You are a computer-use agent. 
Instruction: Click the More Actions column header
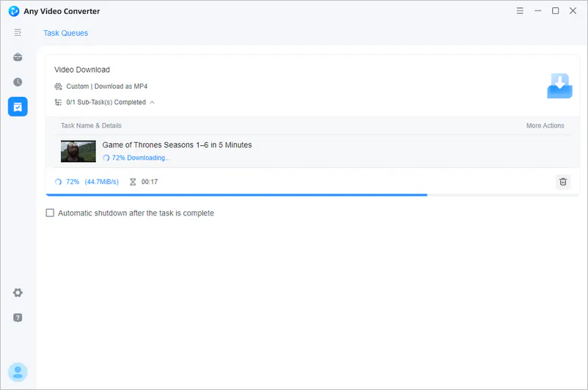coord(545,125)
